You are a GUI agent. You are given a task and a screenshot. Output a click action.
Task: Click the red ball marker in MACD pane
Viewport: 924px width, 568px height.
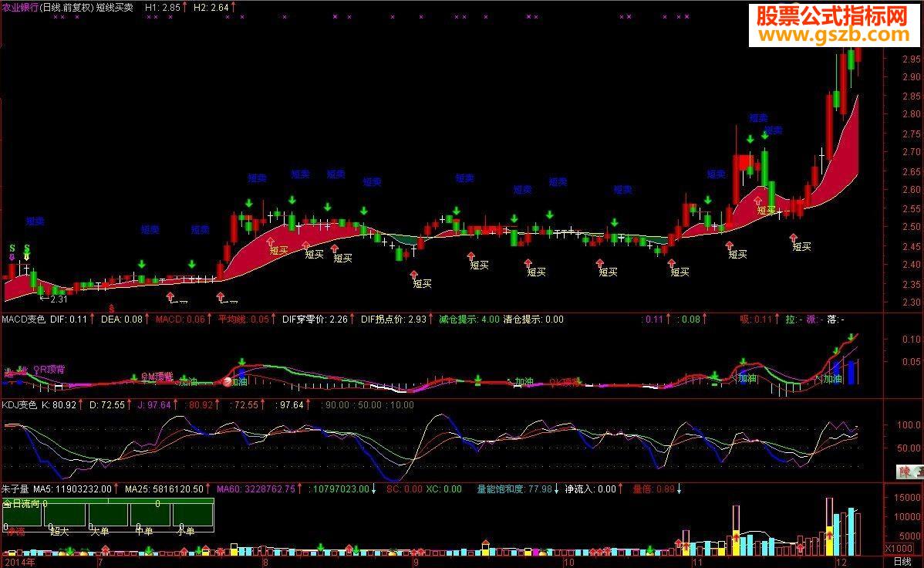[227, 381]
